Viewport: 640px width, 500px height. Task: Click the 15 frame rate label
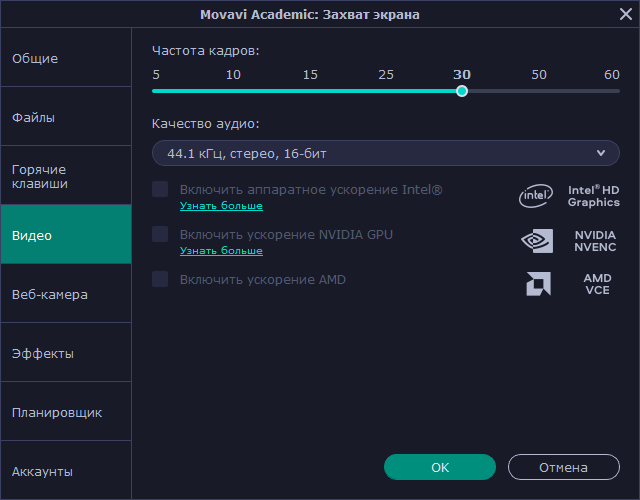[x=310, y=75]
